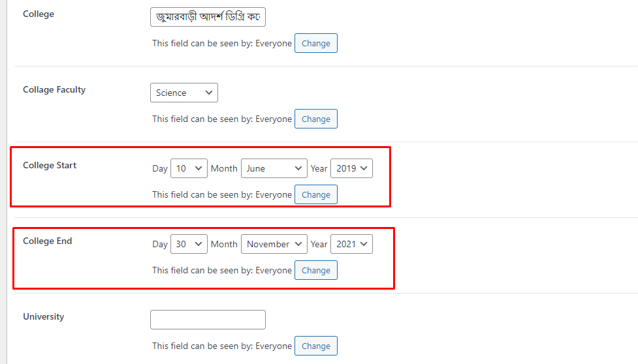Viewport: 638px width, 364px height.
Task: Click the University field label
Action: (44, 317)
